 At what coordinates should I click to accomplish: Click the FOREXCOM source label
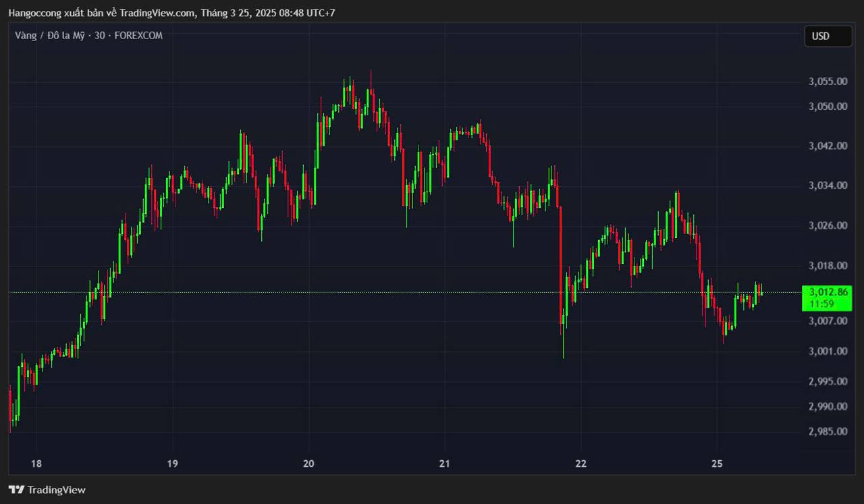pyautogui.click(x=138, y=36)
